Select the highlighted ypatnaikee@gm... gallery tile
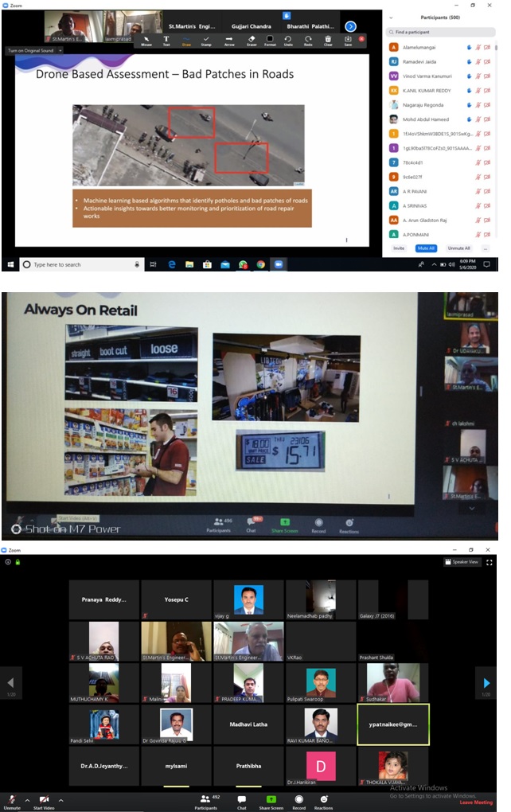 393,724
